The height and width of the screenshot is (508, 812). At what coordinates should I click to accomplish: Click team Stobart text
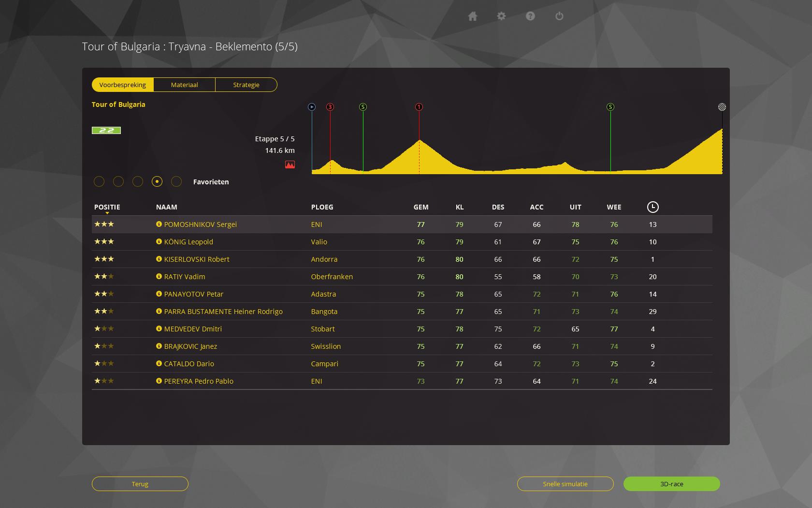tap(323, 329)
